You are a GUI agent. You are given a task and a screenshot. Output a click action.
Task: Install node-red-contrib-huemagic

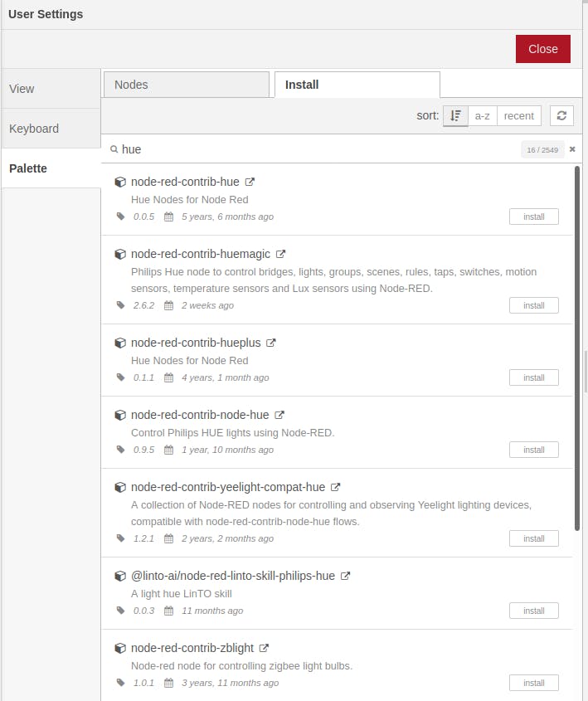point(534,305)
